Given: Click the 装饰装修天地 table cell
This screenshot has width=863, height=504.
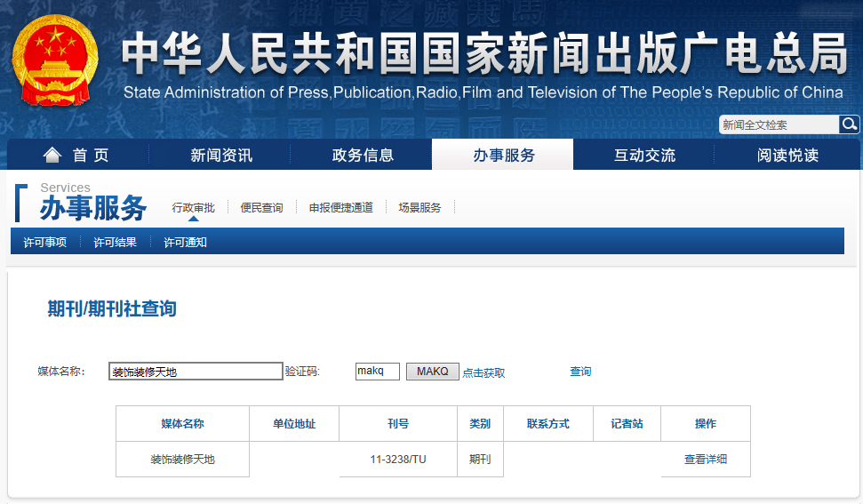Looking at the screenshot, I should click(x=183, y=459).
